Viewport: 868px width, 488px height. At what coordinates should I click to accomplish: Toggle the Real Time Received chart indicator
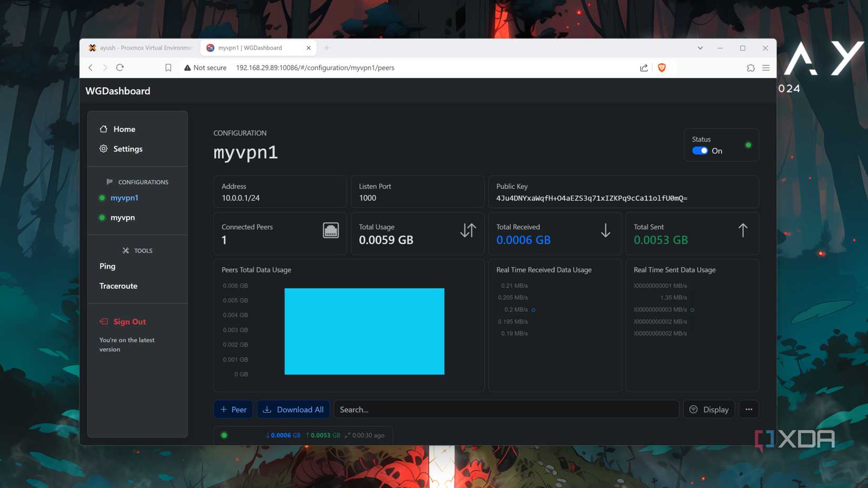coord(533,310)
